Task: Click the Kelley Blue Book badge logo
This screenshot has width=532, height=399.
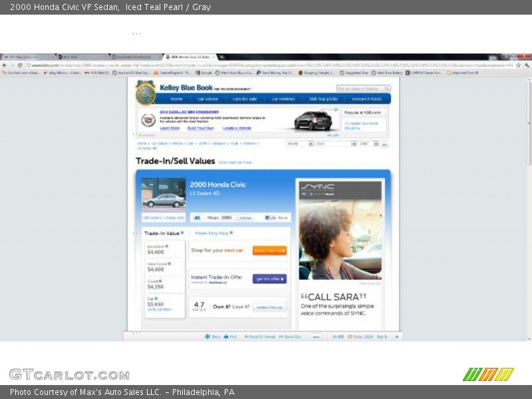Action: point(146,92)
